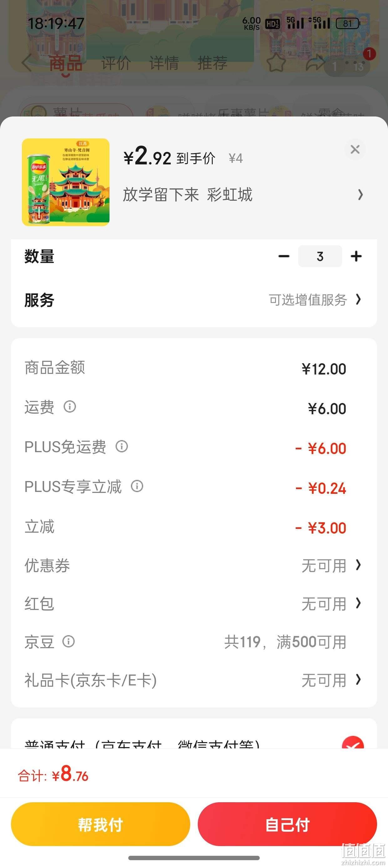388x868 pixels.
Task: Switch to the 评价 reviews tab
Action: 116,63
